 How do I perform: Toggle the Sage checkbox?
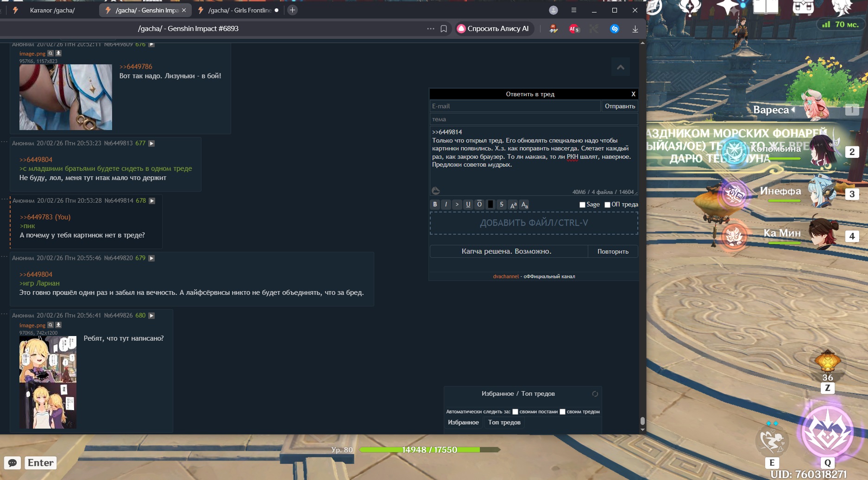click(x=582, y=205)
